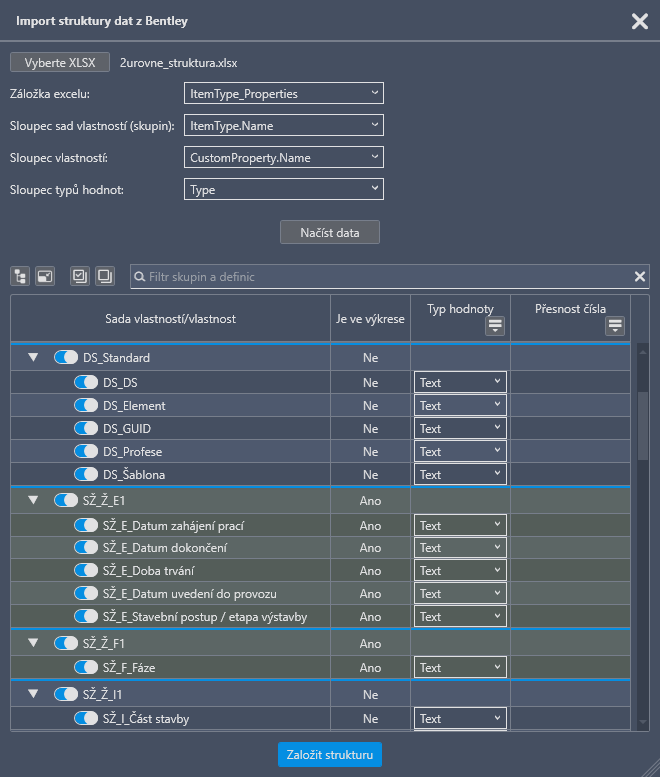Open the Záložka excelu dropdown

pyautogui.click(x=284, y=93)
